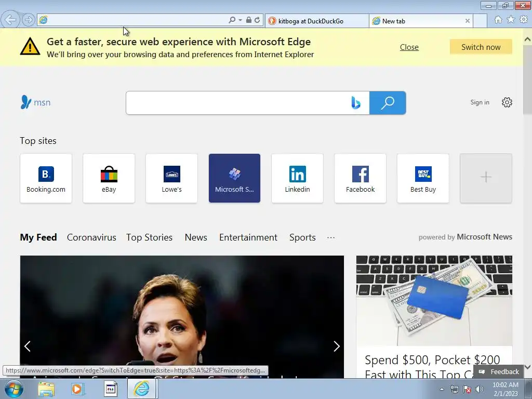532x399 pixels.
Task: Click the page scrollbar down arrow
Action: click(527, 367)
